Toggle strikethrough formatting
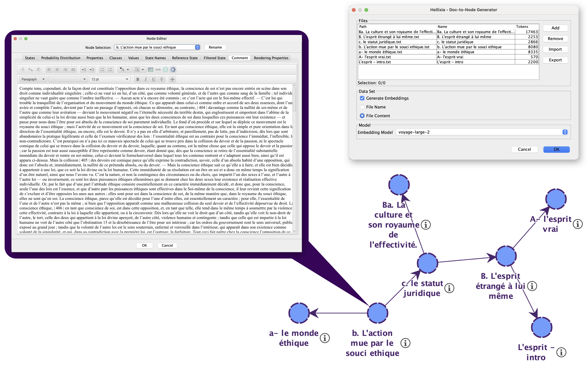This screenshot has width=588, height=368. [x=162, y=79]
